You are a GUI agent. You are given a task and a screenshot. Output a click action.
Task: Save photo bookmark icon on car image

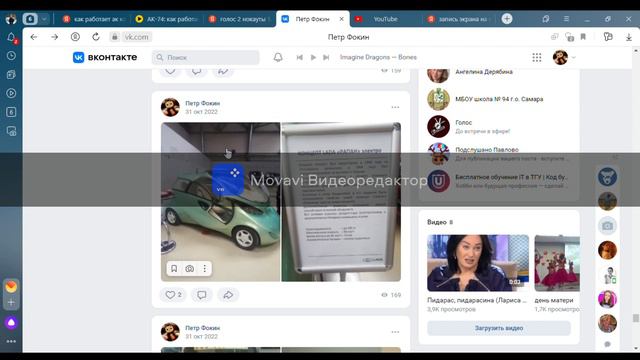tap(174, 269)
